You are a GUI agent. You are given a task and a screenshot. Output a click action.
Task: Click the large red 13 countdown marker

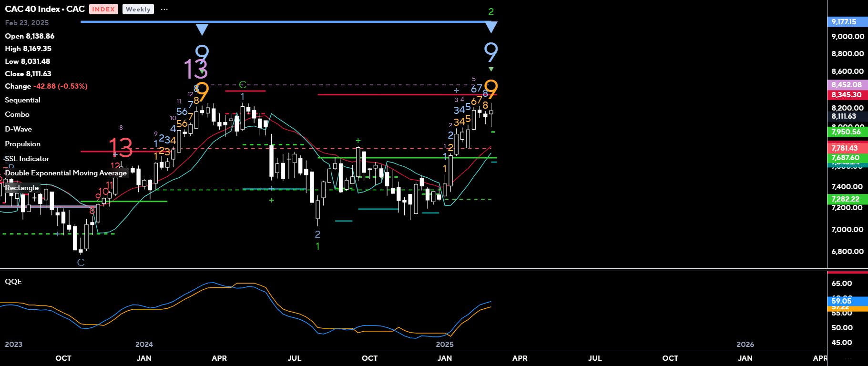point(120,148)
